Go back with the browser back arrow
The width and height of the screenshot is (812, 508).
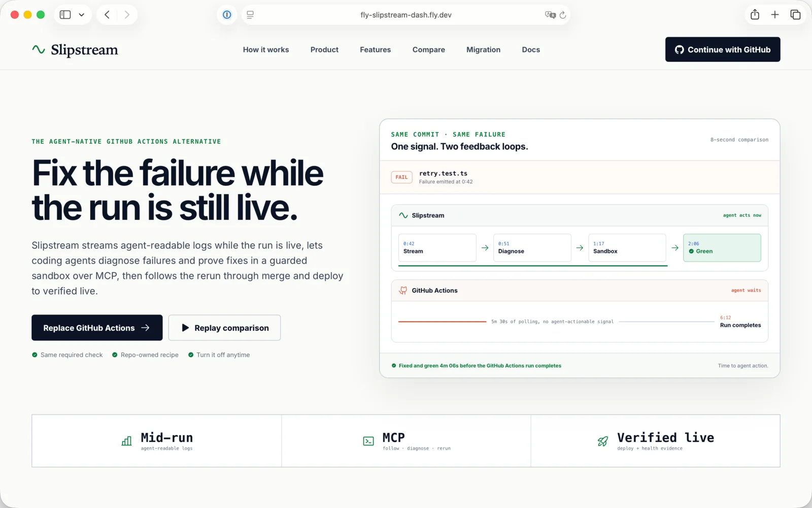tap(107, 15)
